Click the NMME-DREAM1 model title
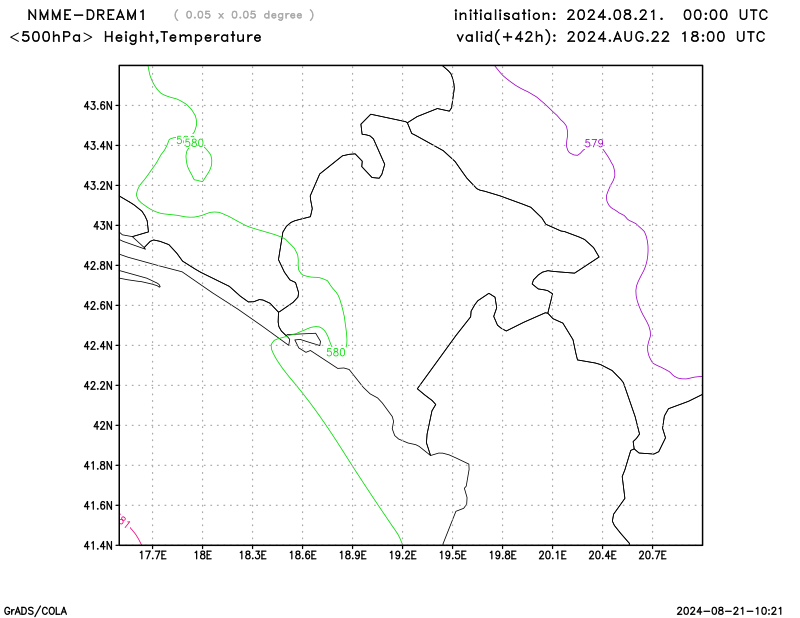Screen dimensions: 800x618 [x=86, y=15]
